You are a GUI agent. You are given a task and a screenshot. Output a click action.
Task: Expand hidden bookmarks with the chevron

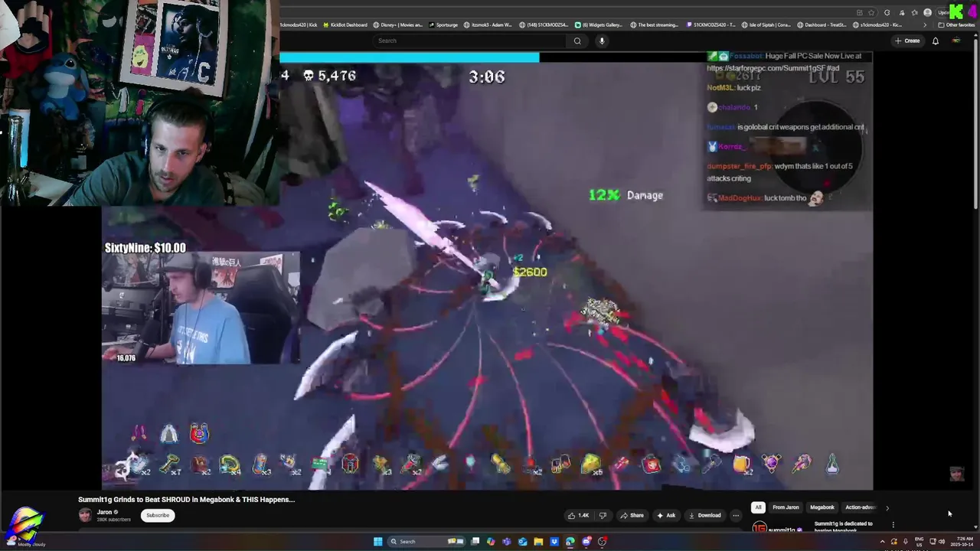coord(925,24)
